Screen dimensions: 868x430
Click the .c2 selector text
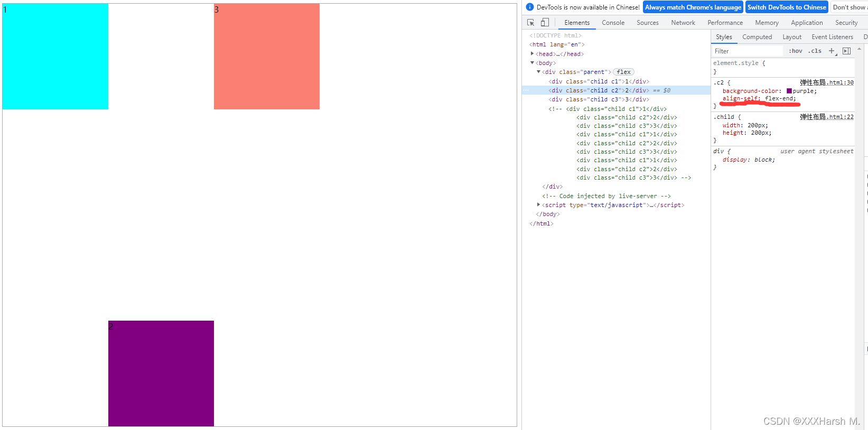tap(718, 82)
